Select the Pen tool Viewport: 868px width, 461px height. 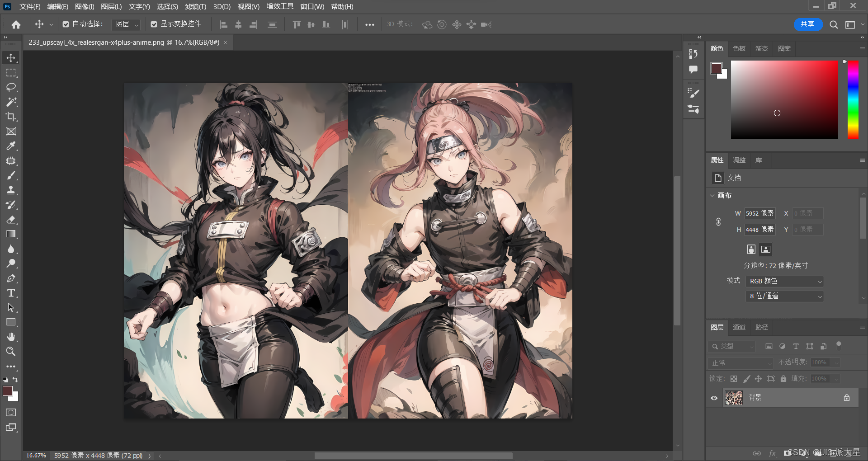tap(11, 278)
